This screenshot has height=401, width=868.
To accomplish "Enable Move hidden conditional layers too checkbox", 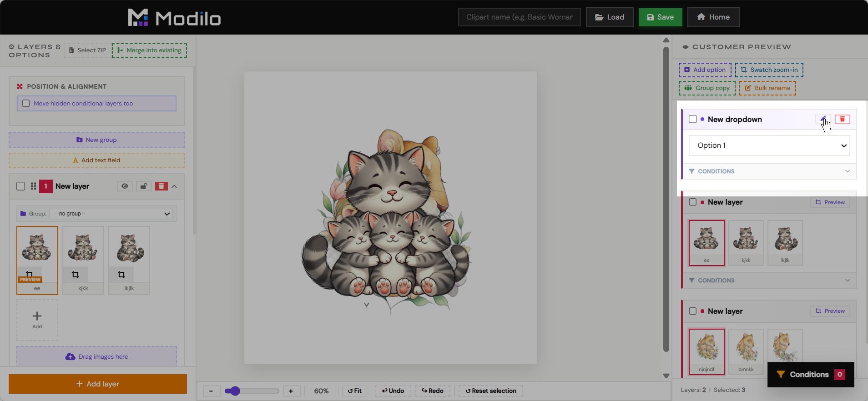I will tap(26, 103).
